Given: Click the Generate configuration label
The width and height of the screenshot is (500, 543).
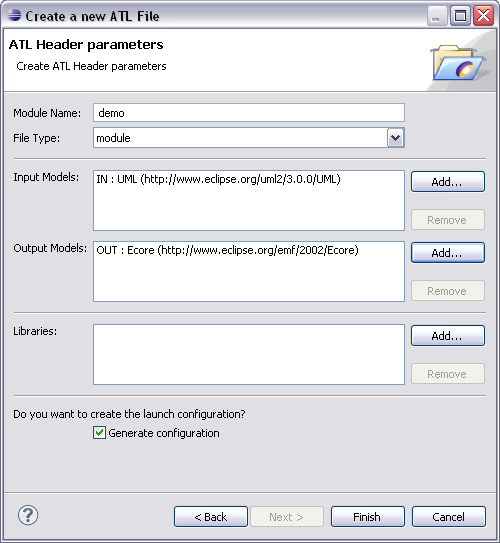Looking at the screenshot, I should click(164, 433).
